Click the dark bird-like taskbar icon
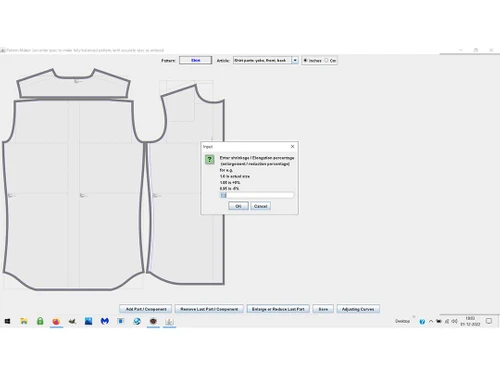This screenshot has width=500, height=375. coord(72,321)
